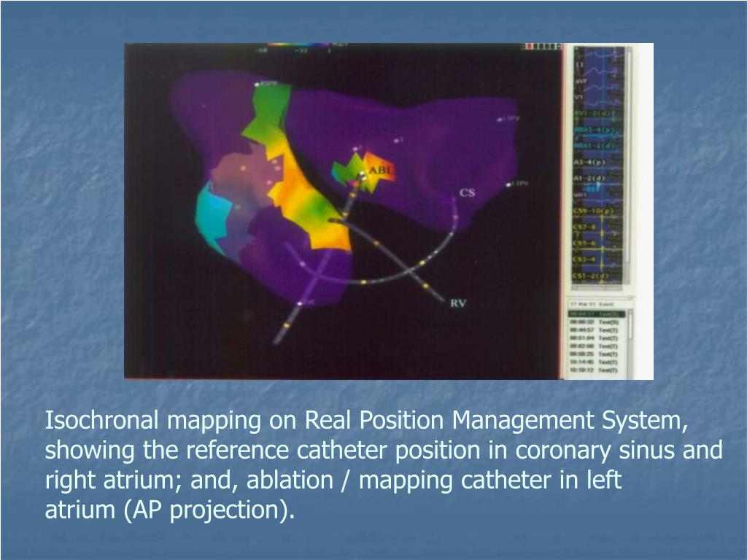The width and height of the screenshot is (747, 560).
Task: Select the CS3-4 channel label
Action: coord(584,260)
